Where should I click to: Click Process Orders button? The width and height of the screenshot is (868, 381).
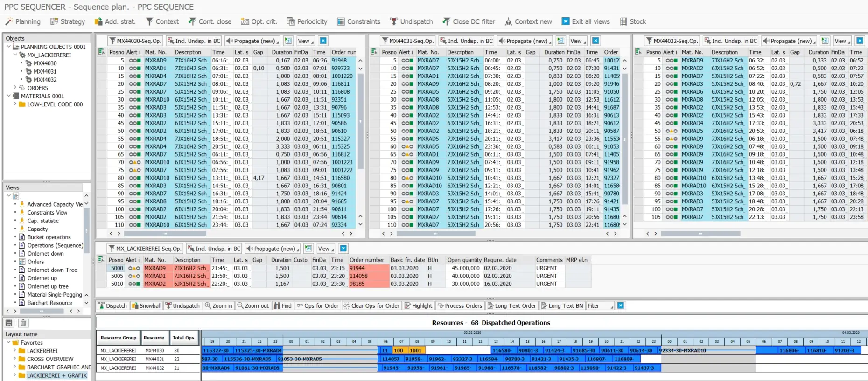(x=460, y=306)
